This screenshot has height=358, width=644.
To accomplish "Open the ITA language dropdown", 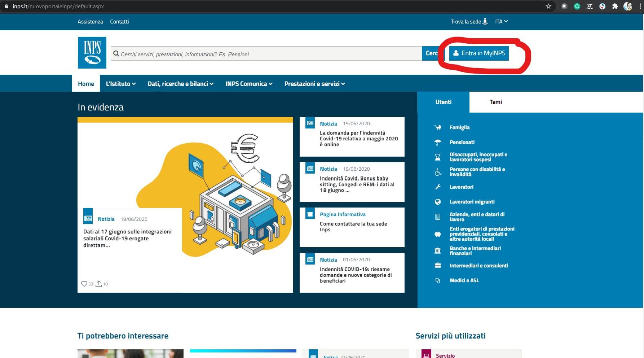I will pyautogui.click(x=501, y=22).
